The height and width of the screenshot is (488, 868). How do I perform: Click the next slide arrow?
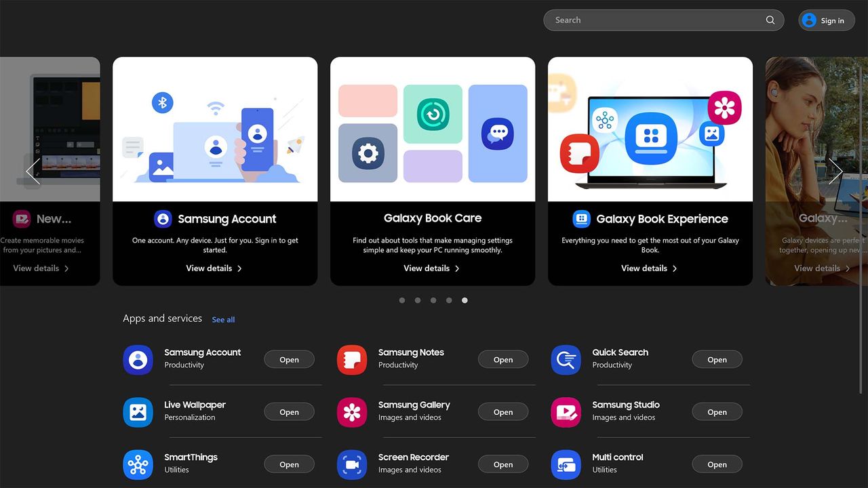pos(835,171)
